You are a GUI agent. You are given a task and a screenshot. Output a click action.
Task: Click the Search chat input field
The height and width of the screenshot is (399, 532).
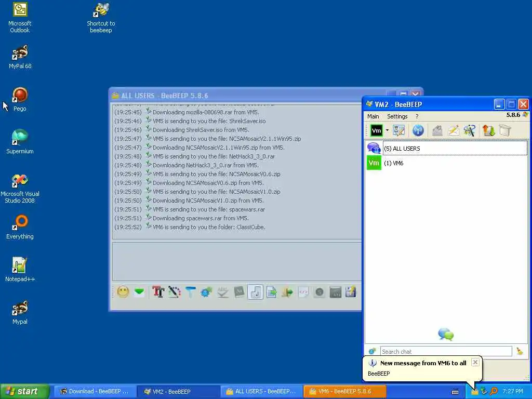446,352
